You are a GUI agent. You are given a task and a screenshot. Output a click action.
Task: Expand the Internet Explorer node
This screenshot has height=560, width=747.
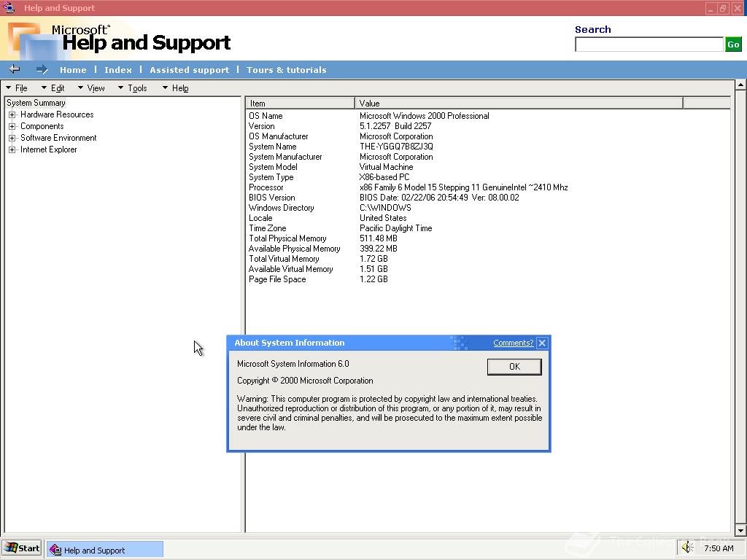[x=12, y=150]
